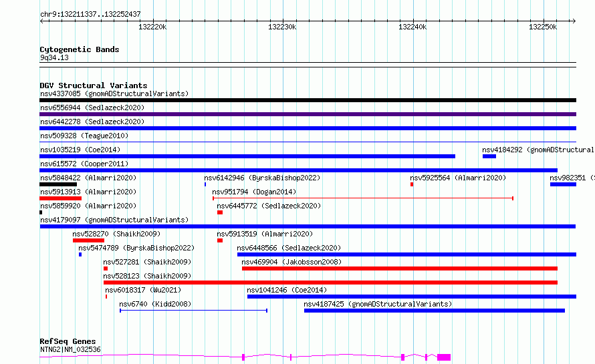The width and height of the screenshot is (595, 364).
Task: Click the nsv6445772 (Sedlazeck2020) label
Action: (269, 206)
